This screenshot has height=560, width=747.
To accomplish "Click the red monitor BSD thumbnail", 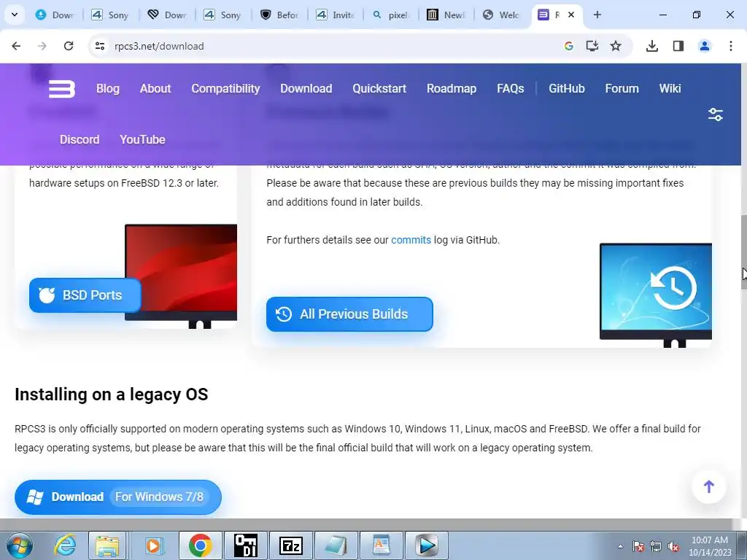I will coord(181,276).
